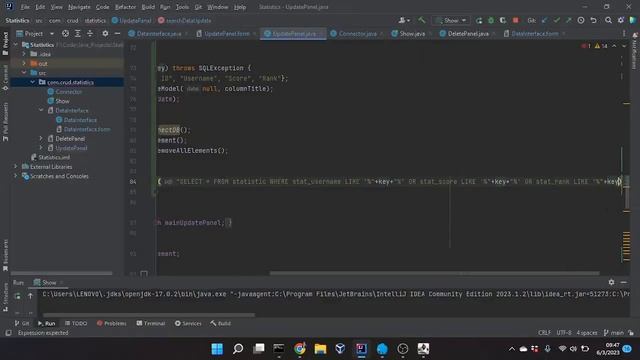Click Git update project arrow
This screenshot has width=640, height=360.
pos(544,20)
